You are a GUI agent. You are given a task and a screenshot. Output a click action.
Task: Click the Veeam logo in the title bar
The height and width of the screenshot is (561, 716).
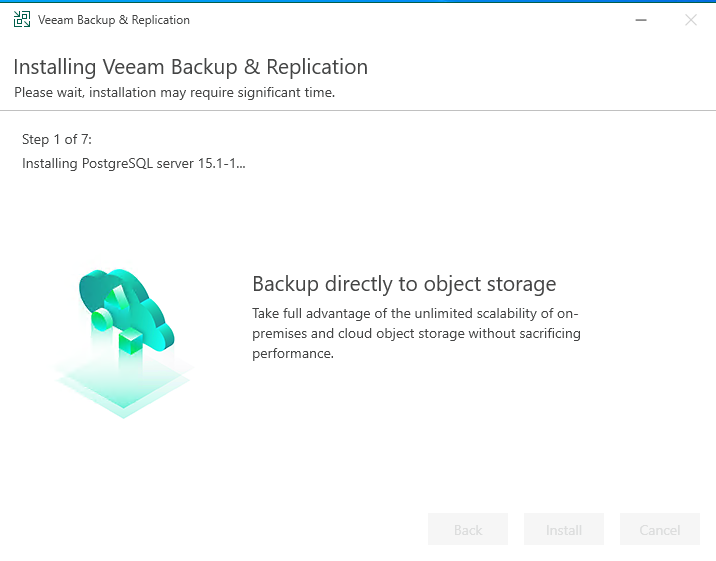(x=21, y=20)
